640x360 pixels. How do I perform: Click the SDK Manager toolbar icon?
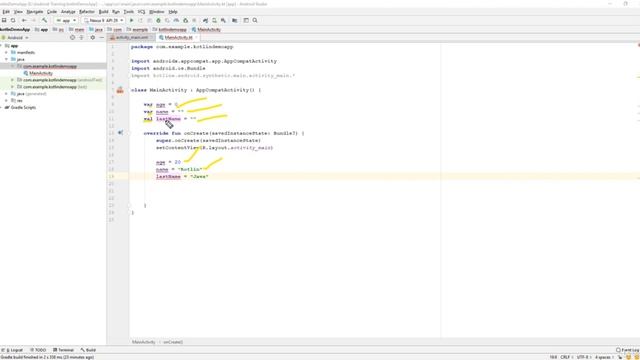223,20
